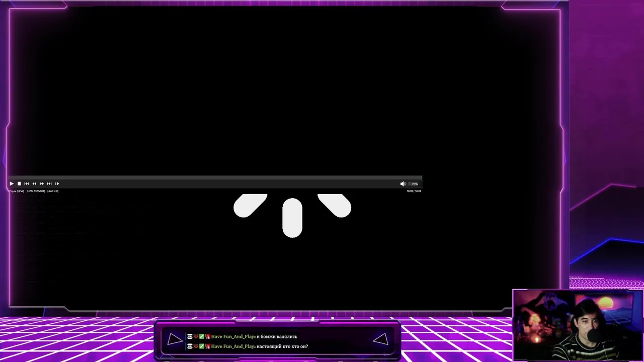The height and width of the screenshot is (362, 644).
Task: Click the previous track button
Action: point(27,184)
